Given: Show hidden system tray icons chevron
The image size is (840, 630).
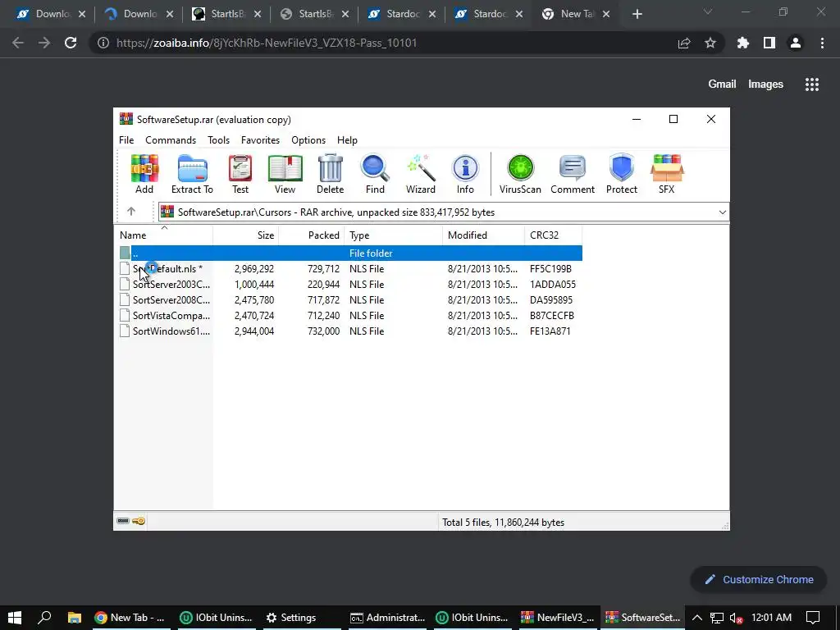Looking at the screenshot, I should click(697, 617).
